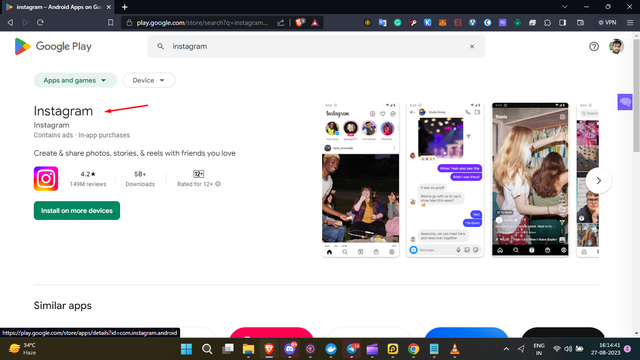Clear the instagram search query
The width and height of the screenshot is (640, 360).
pos(472,47)
